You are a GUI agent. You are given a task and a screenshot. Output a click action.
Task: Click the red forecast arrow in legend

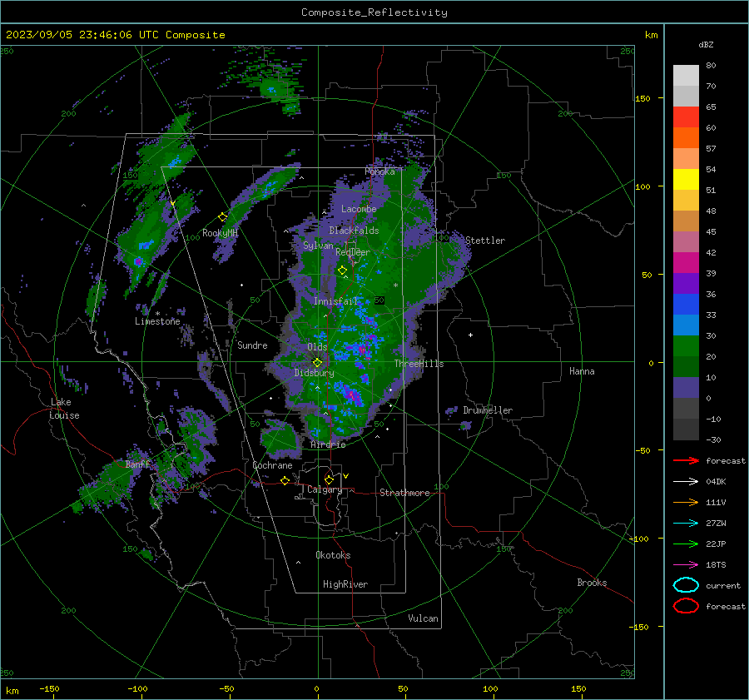tap(686, 460)
